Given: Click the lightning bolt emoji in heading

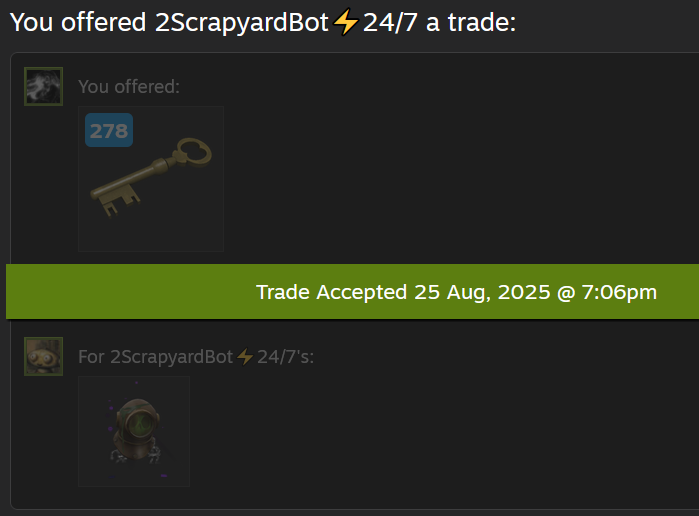Looking at the screenshot, I should [x=345, y=22].
